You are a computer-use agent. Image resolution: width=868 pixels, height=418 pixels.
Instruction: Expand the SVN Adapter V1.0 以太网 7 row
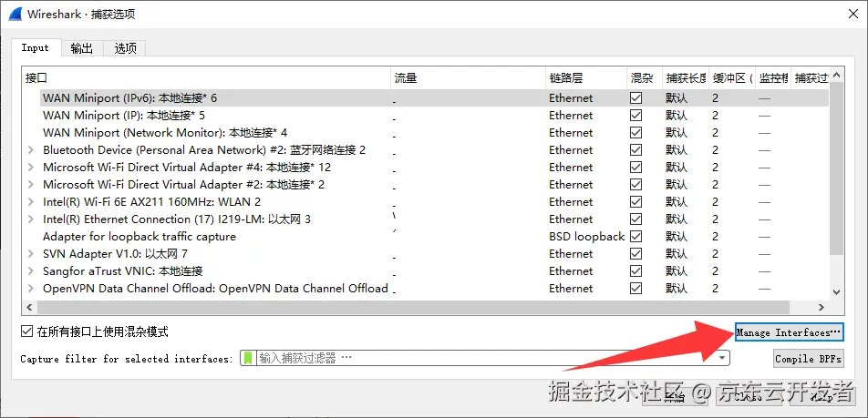[31, 254]
